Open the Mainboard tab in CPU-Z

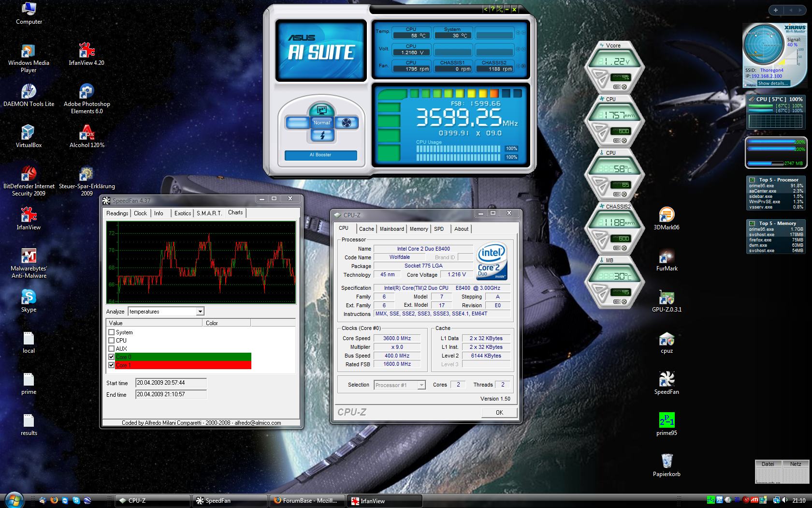click(x=392, y=229)
